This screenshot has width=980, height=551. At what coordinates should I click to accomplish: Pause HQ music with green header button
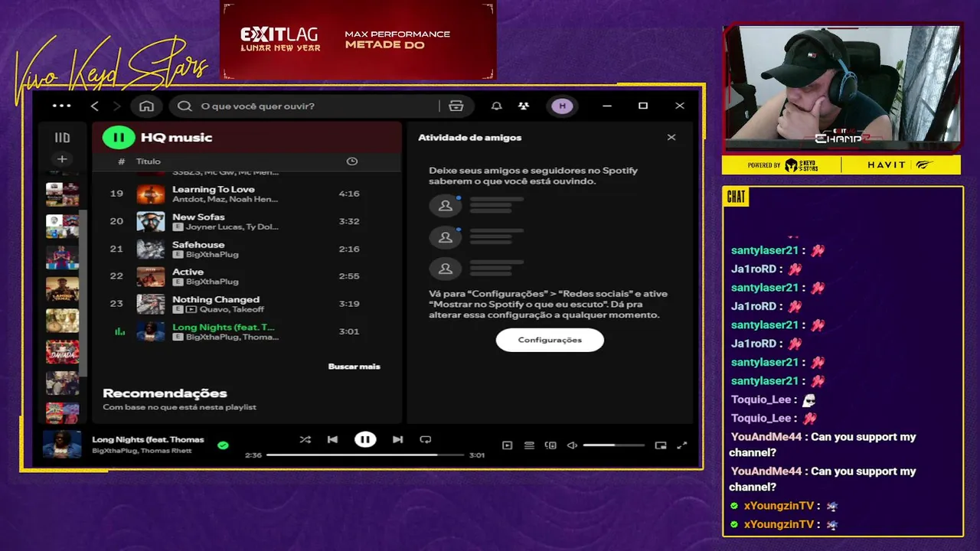pyautogui.click(x=119, y=138)
